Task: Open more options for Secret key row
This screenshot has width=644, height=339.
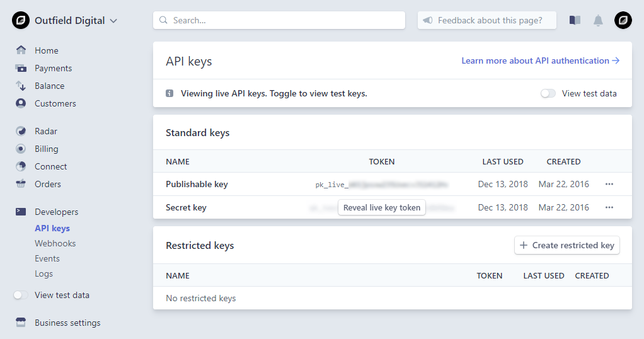Action: click(x=609, y=207)
